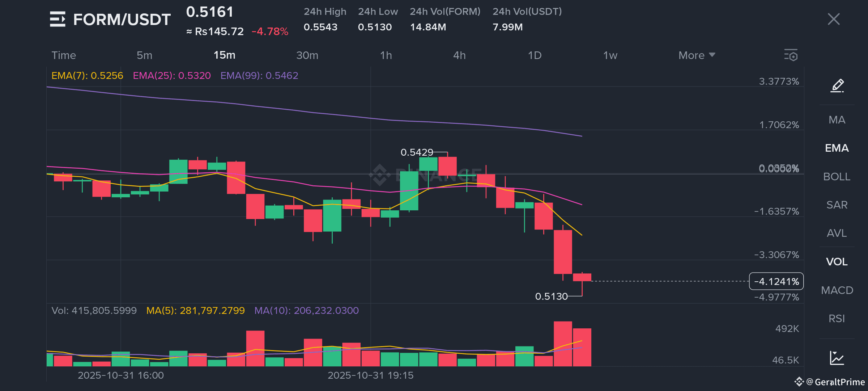Viewport: 868px width, 391px height.
Task: Select the drawing pencil tool
Action: pos(837,86)
